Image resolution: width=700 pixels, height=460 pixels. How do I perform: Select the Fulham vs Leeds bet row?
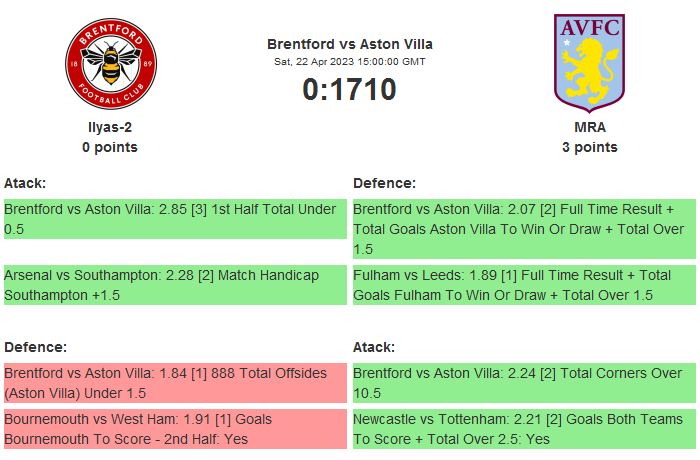pyautogui.click(x=523, y=284)
